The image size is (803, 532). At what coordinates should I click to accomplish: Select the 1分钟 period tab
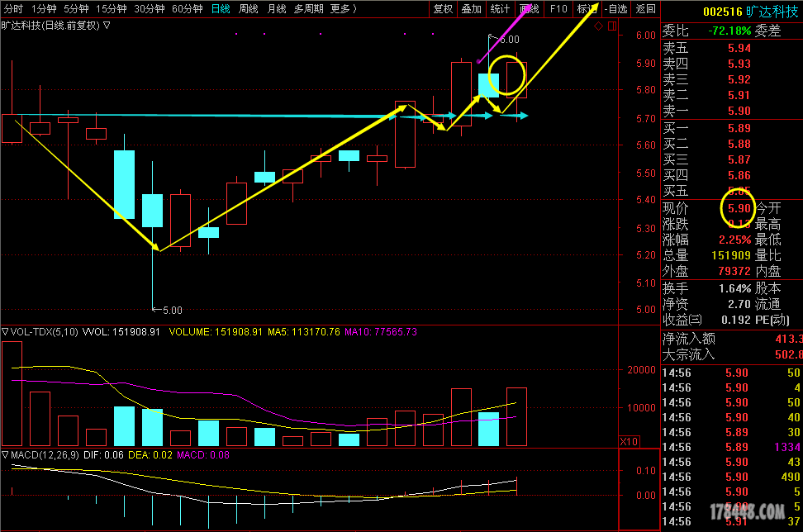click(x=44, y=9)
